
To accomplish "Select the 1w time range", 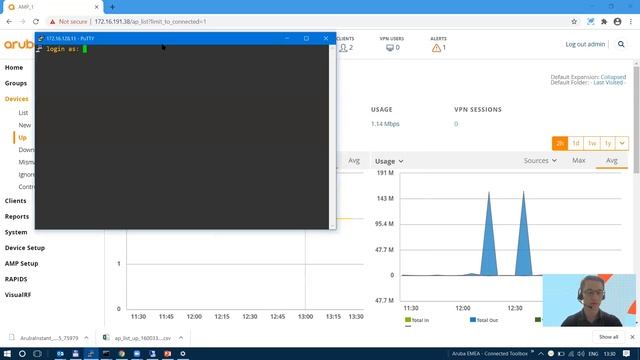I will click(x=591, y=143).
